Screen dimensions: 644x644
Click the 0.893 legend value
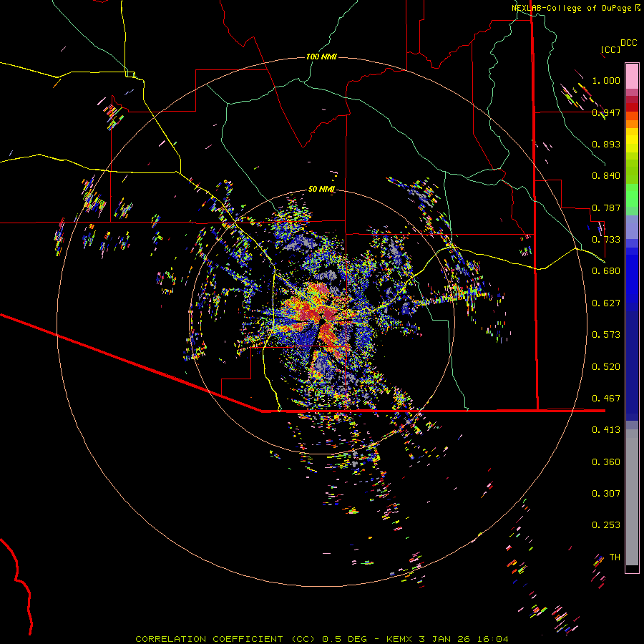(x=606, y=144)
